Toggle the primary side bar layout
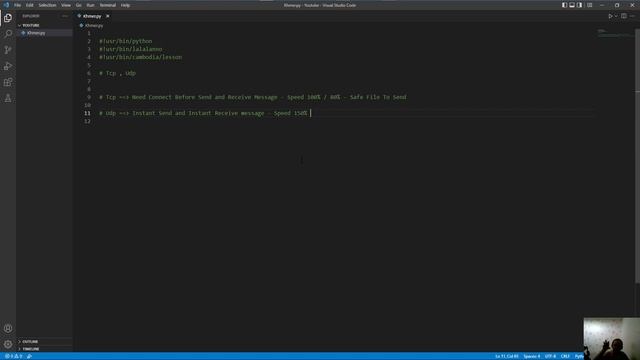Screen dimensions: 640x360 pos(564,5)
